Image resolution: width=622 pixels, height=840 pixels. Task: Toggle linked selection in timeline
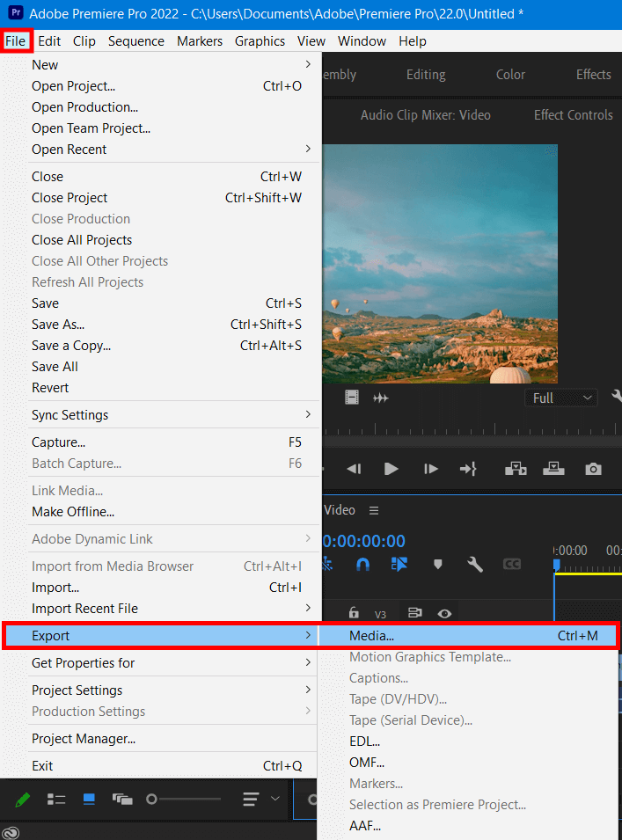(399, 564)
